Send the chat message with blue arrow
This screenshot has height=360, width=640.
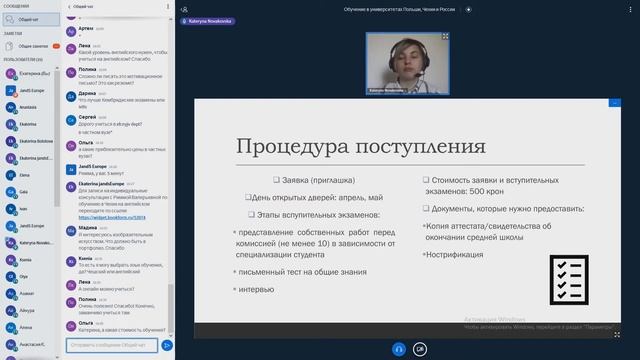(x=167, y=345)
